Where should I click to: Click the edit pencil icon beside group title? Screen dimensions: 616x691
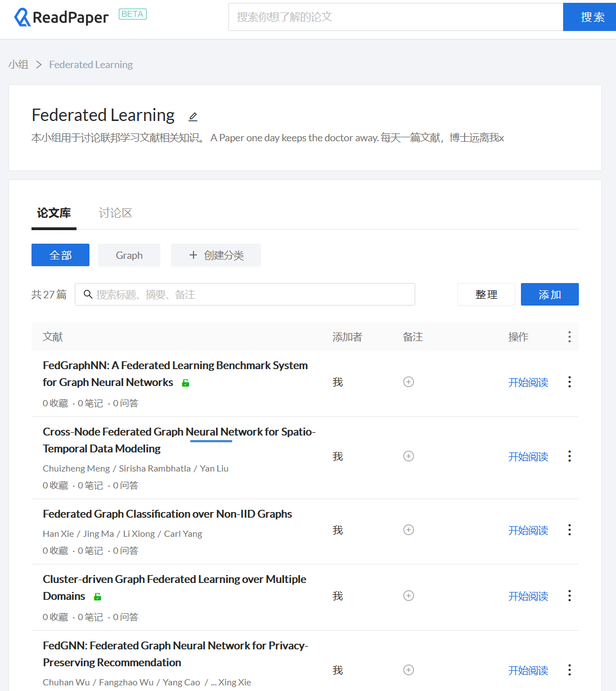(193, 116)
